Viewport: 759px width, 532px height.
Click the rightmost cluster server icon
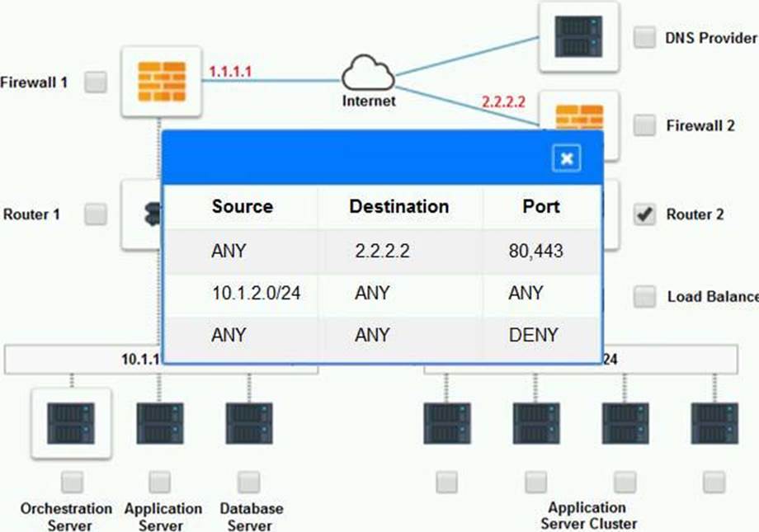[x=714, y=423]
